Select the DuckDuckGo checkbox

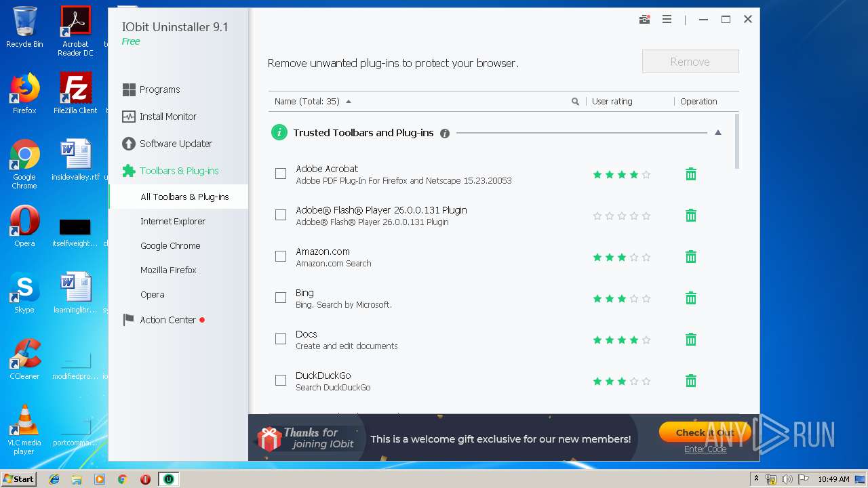pyautogui.click(x=281, y=381)
